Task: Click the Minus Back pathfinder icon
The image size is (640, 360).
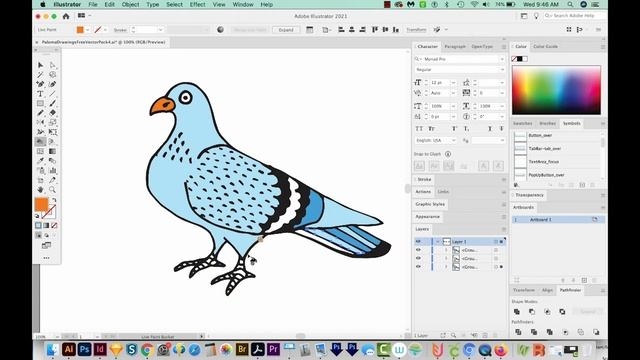Action: [596, 332]
